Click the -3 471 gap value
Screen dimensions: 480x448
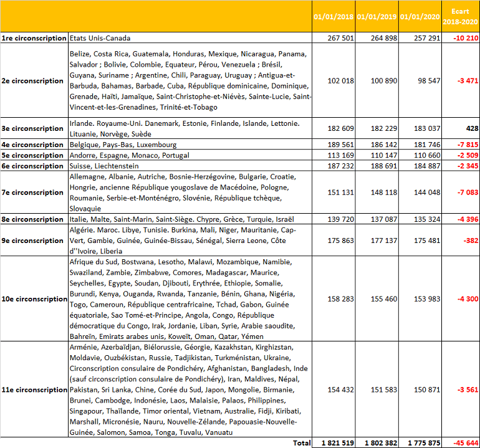tap(468, 81)
